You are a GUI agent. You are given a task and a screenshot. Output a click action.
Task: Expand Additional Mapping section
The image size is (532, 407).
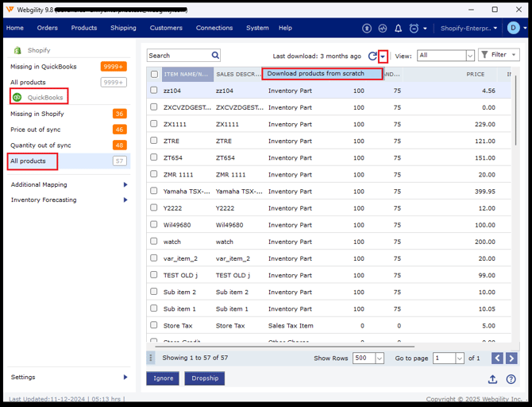68,184
